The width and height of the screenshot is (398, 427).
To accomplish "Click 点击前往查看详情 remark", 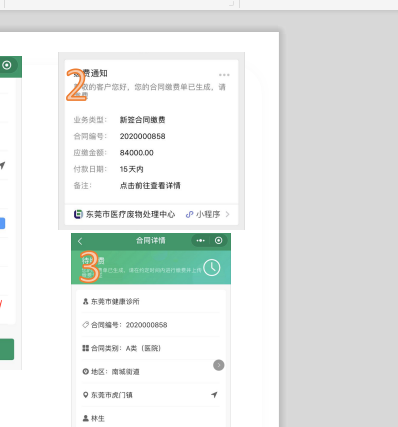I will [150, 185].
